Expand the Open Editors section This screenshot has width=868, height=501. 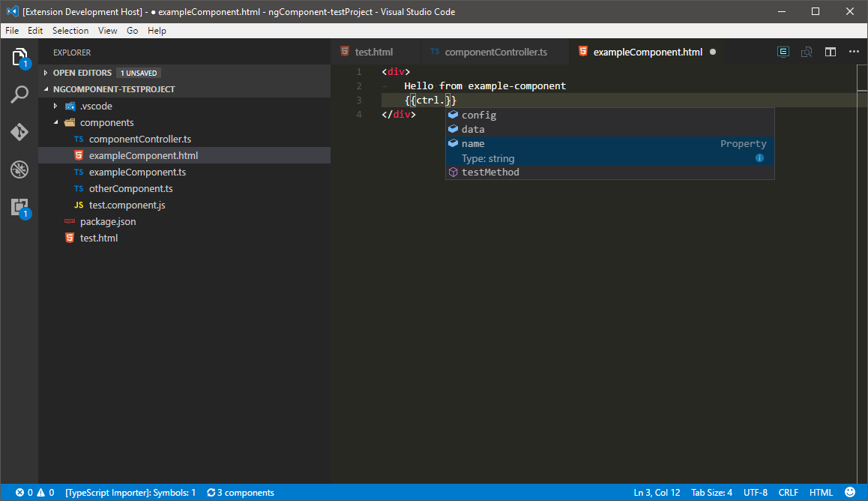184,73
